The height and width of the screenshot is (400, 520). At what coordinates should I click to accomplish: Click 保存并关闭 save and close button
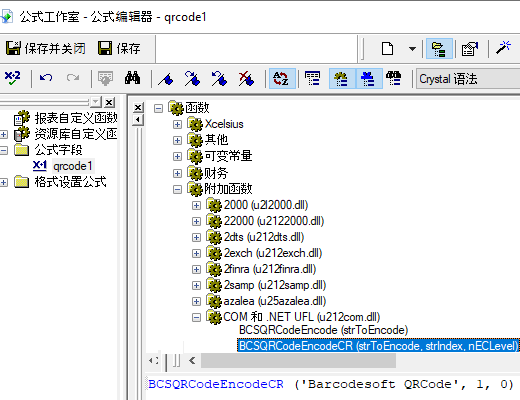click(x=46, y=49)
